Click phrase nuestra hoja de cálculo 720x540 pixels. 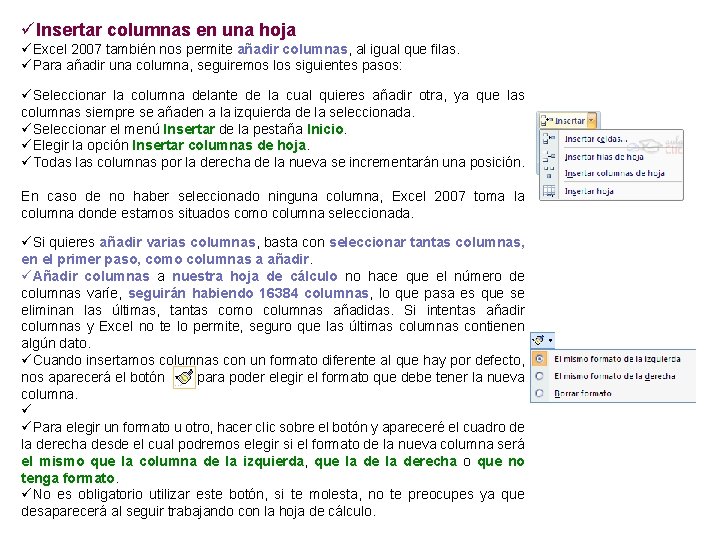tap(255, 276)
